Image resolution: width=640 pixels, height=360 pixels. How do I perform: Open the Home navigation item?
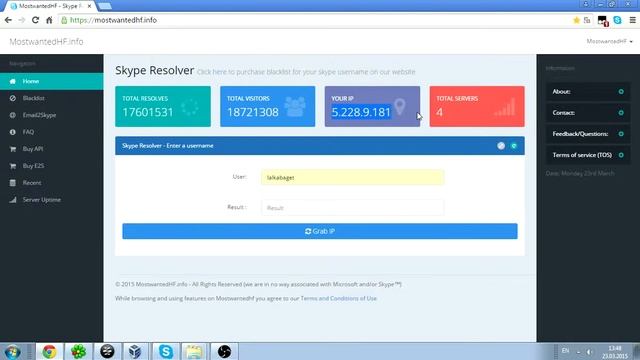point(51,81)
